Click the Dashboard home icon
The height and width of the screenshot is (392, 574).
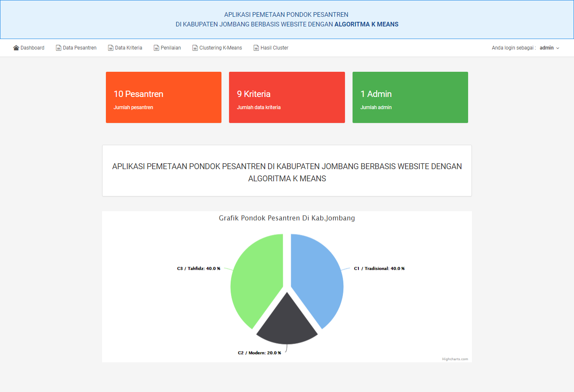pos(16,48)
